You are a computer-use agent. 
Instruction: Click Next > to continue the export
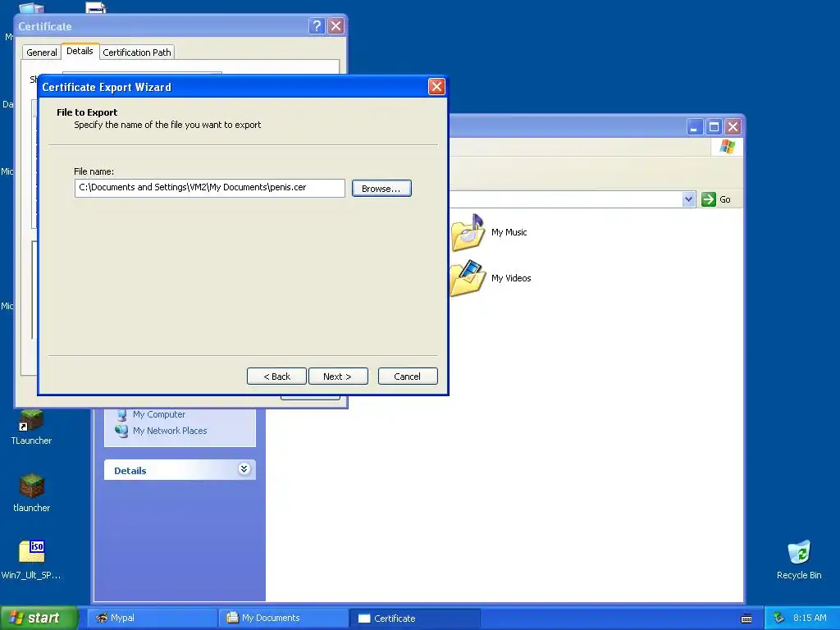tap(337, 376)
